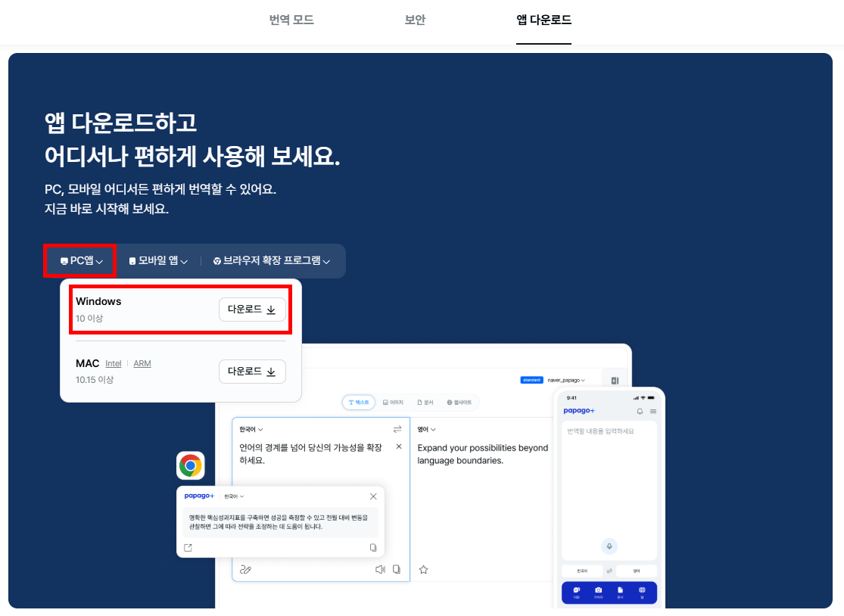Open popup result in new window icon
The height and width of the screenshot is (616, 844).
188,548
